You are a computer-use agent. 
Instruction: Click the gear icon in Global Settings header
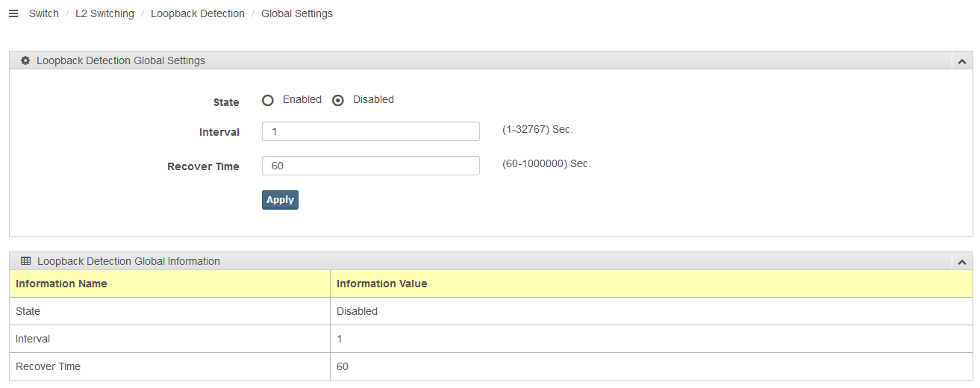pos(25,60)
